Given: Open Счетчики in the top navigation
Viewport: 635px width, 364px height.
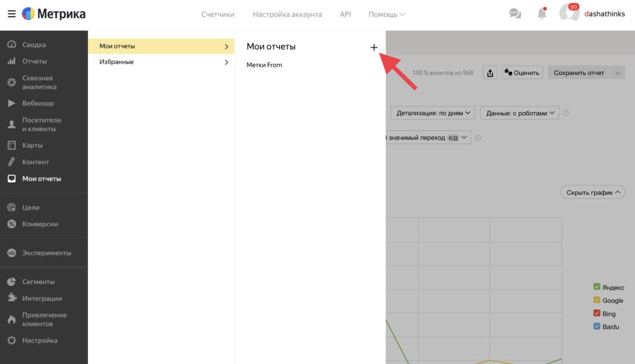Looking at the screenshot, I should 218,14.
